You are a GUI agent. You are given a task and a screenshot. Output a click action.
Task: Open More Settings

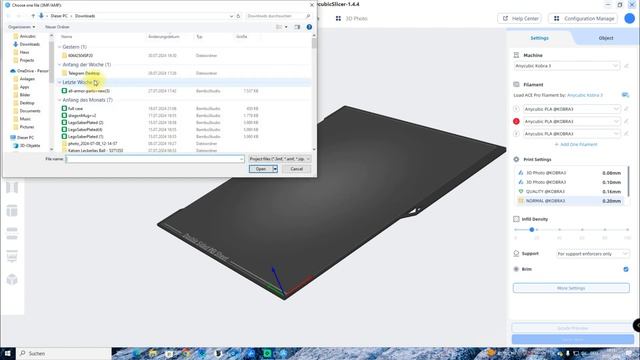[x=571, y=288]
